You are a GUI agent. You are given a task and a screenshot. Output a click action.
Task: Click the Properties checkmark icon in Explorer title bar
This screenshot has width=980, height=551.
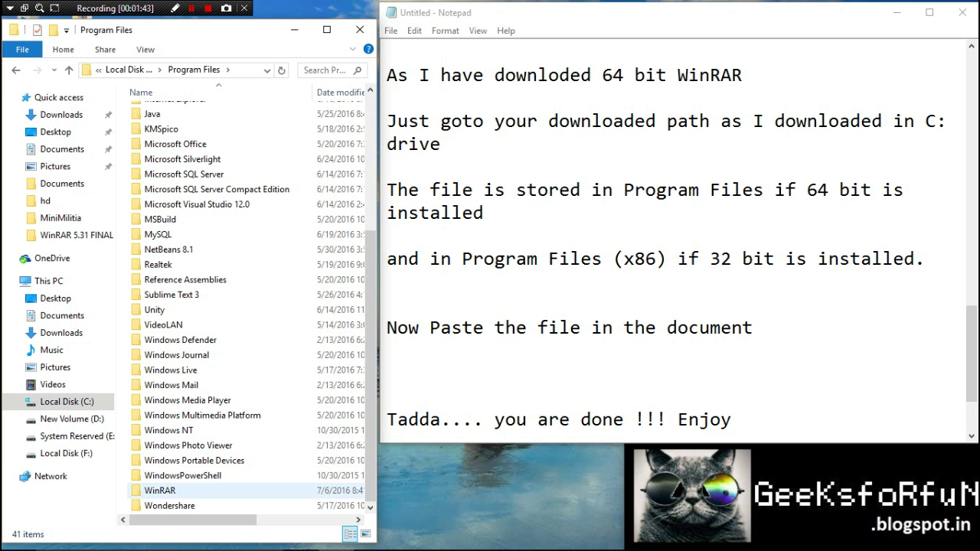[x=37, y=30]
